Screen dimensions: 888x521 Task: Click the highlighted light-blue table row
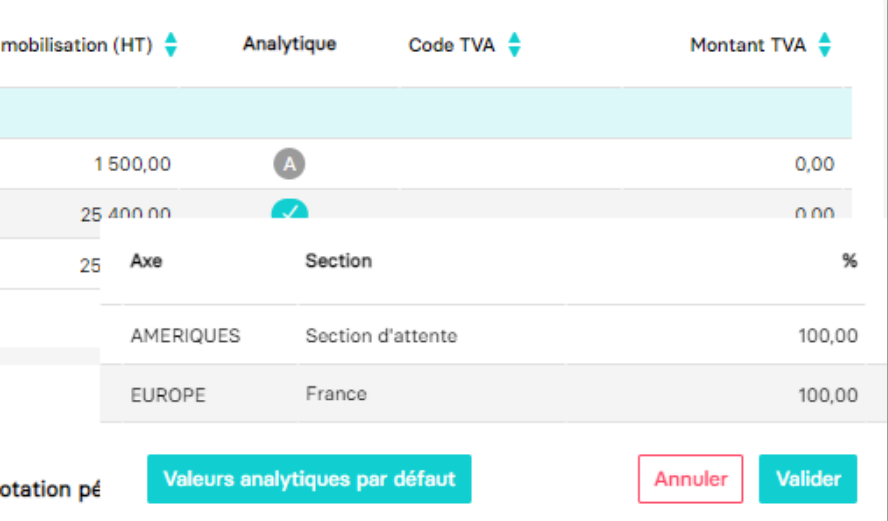click(426, 113)
